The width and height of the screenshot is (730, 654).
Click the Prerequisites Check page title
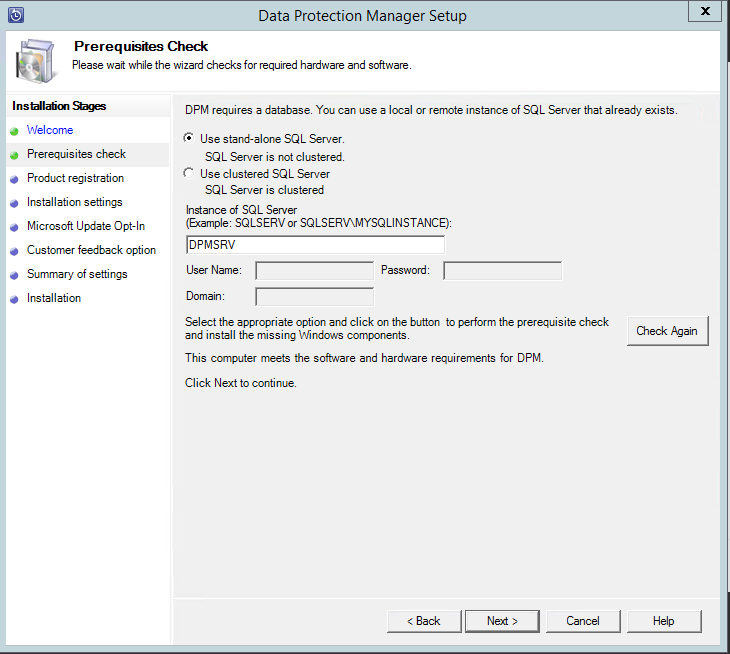141,47
